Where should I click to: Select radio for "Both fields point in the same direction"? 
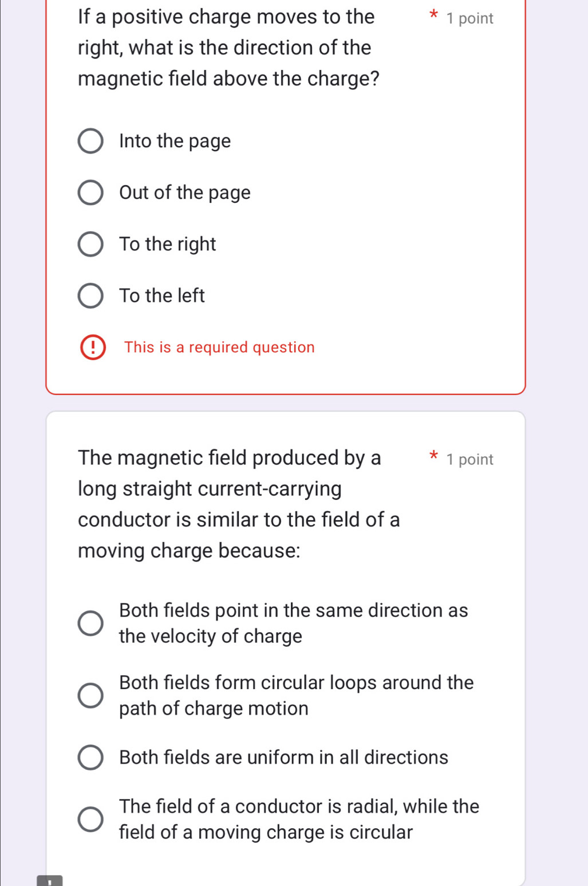click(90, 623)
